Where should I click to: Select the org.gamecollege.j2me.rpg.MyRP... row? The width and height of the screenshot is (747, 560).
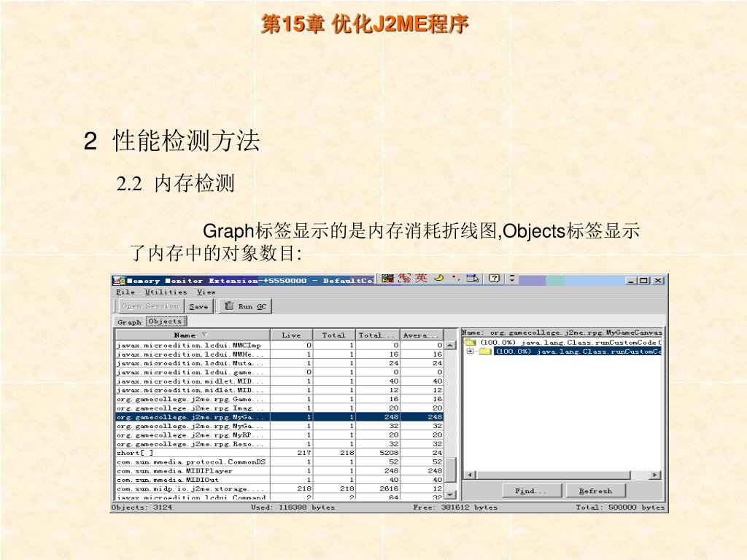point(279,435)
